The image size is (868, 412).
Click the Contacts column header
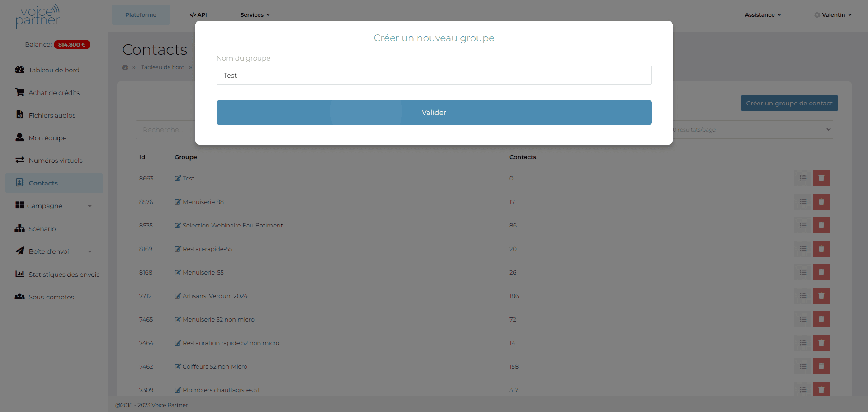coord(523,157)
